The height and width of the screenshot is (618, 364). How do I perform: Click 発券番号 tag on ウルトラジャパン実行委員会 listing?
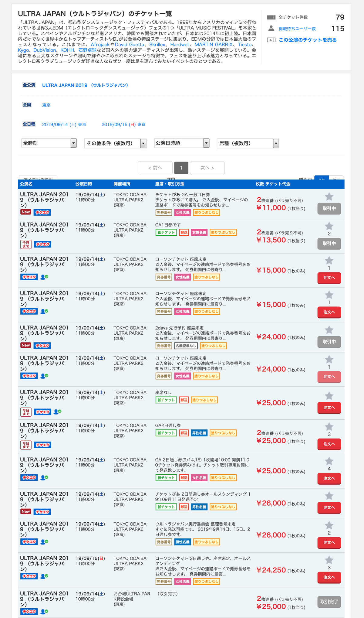tap(164, 542)
